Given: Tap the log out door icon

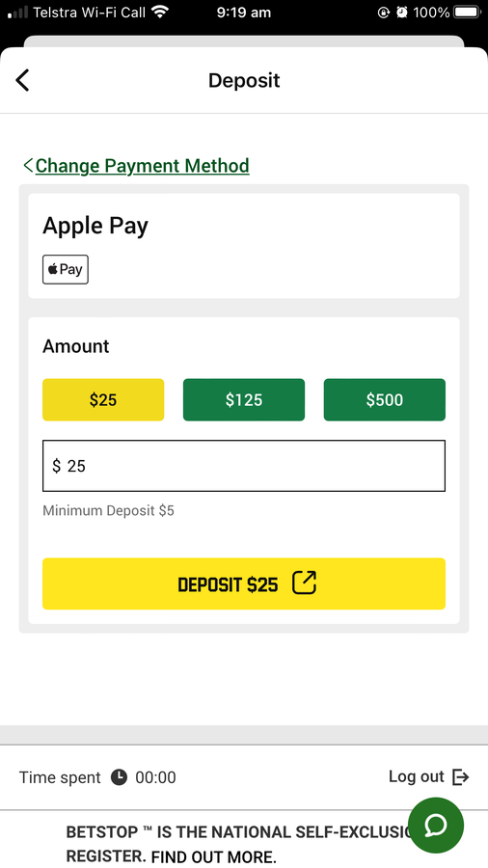Looking at the screenshot, I should click(461, 777).
